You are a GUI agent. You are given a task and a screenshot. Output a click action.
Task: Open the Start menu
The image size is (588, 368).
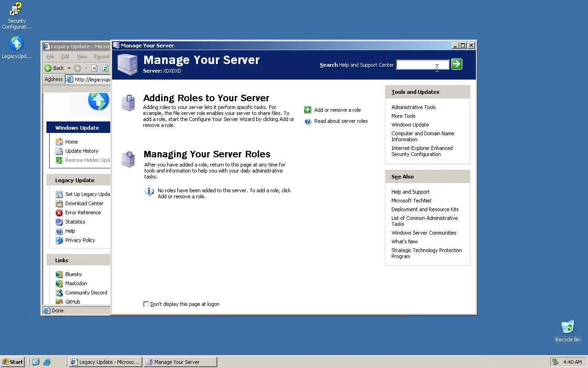coord(13,362)
